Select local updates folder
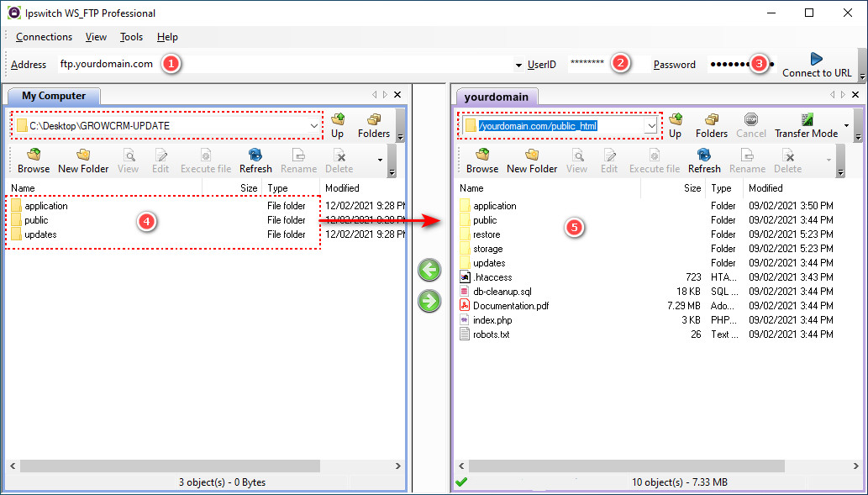Image resolution: width=868 pixels, height=495 pixels. tap(34, 234)
